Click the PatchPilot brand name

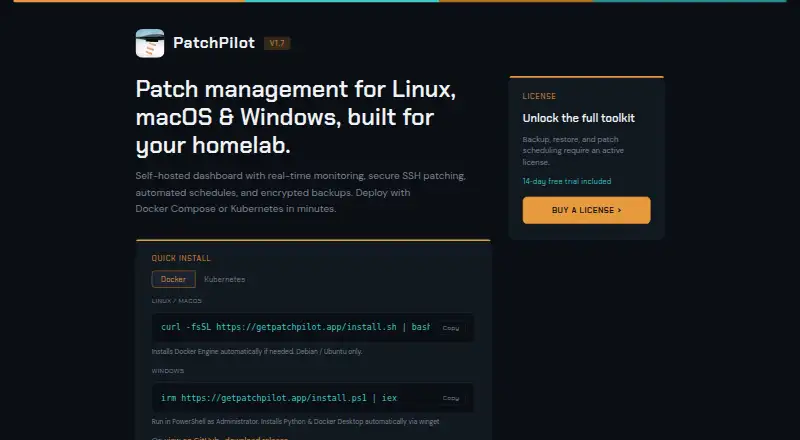214,43
